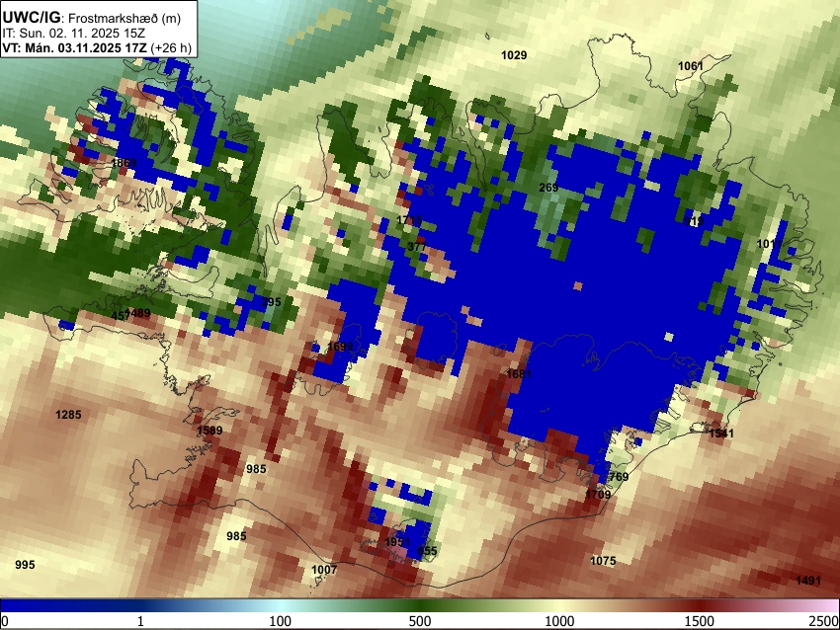Click the 1869 value on the map

pos(124,163)
